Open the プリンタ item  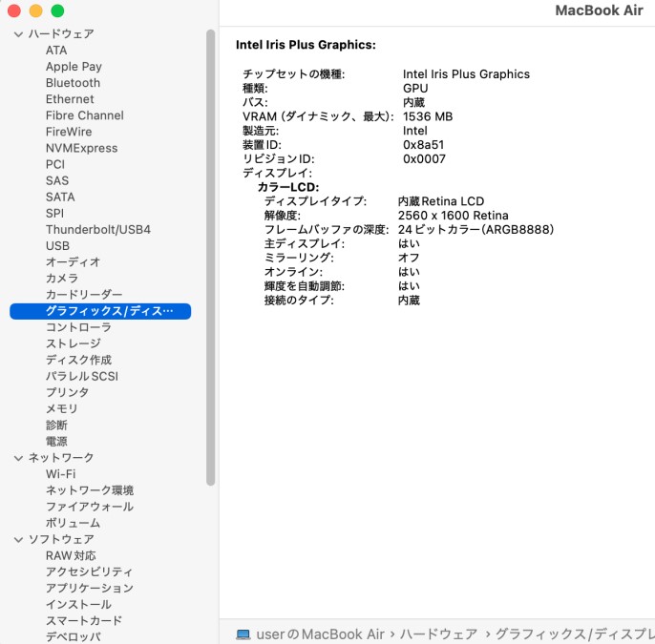(67, 392)
